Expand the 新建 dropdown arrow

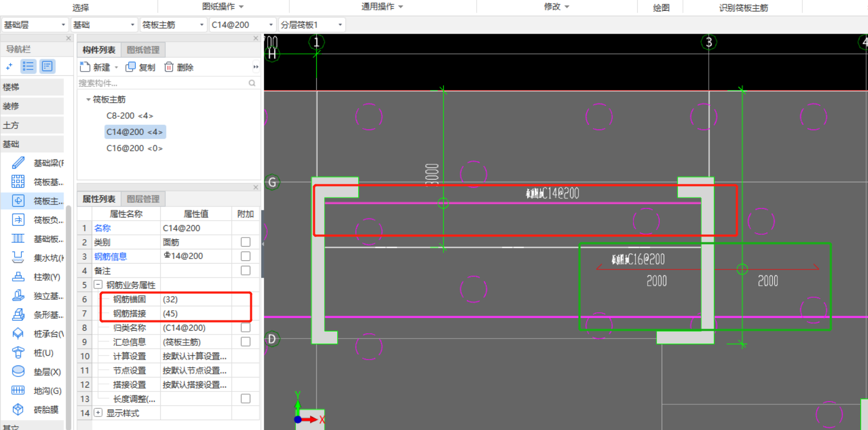(x=116, y=68)
